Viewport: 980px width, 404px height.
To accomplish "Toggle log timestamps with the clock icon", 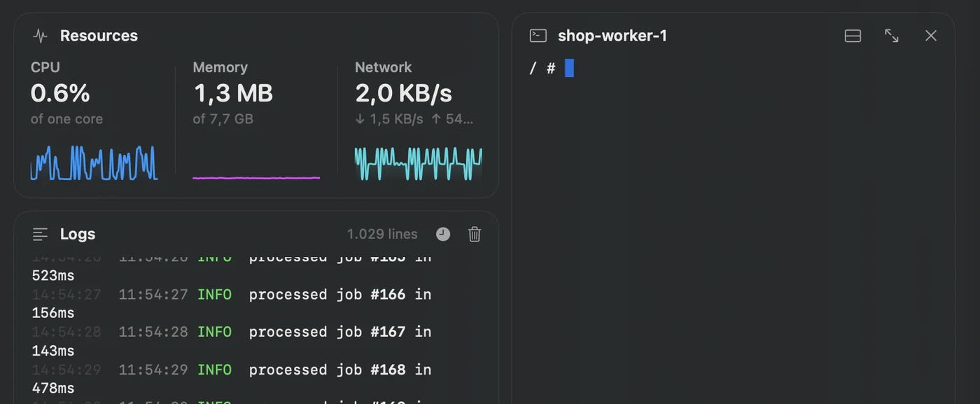I will point(443,234).
